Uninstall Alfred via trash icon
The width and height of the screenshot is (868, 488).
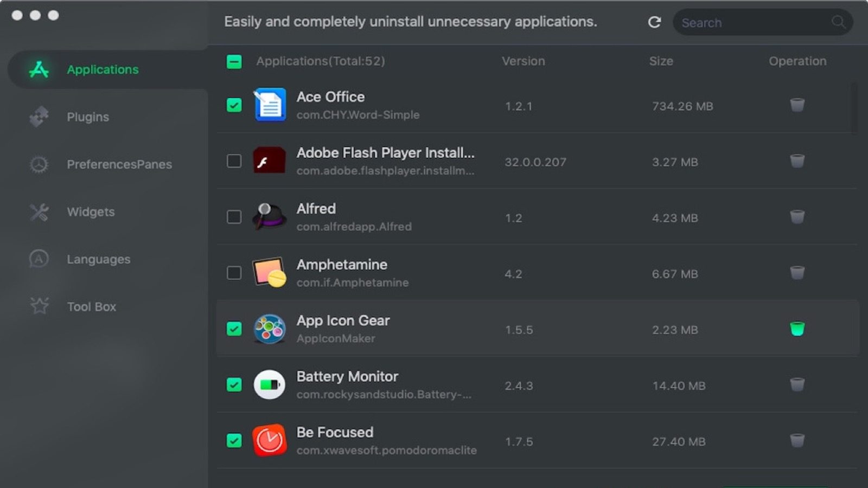tap(797, 217)
